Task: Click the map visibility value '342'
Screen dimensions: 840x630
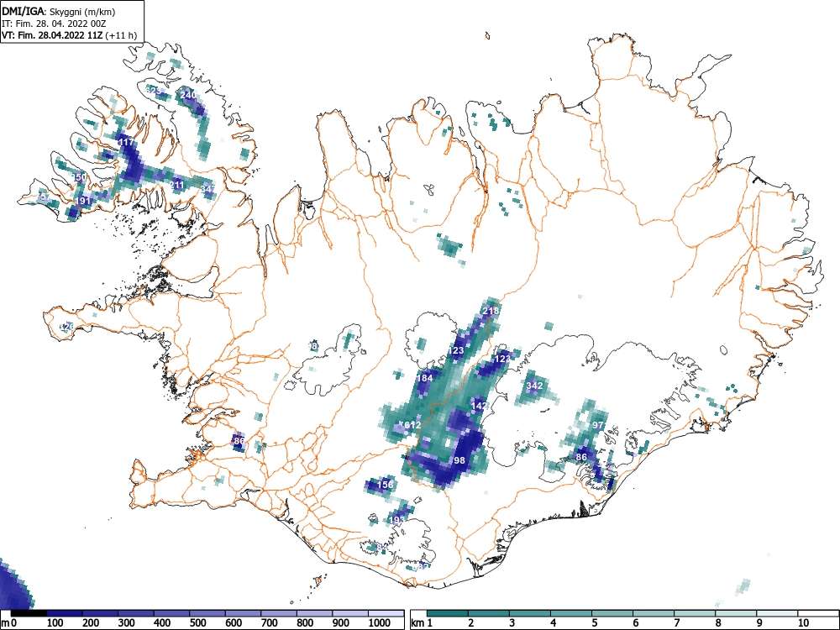Action: coord(534,386)
